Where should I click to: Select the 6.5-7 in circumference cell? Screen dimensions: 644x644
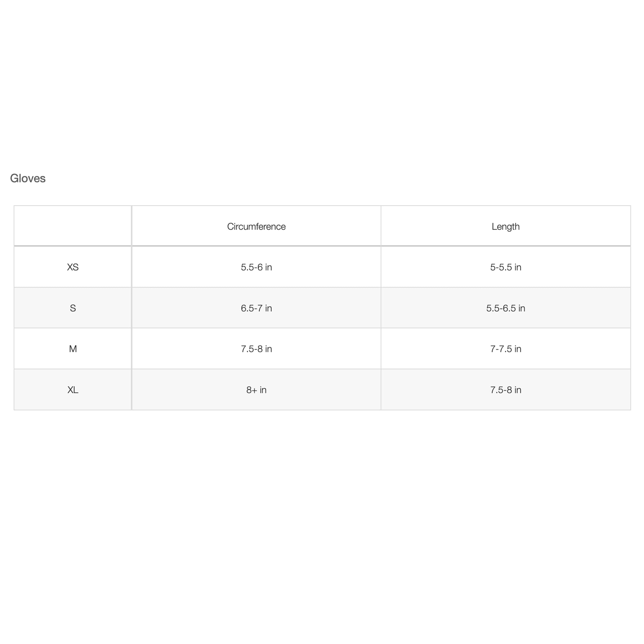256,308
